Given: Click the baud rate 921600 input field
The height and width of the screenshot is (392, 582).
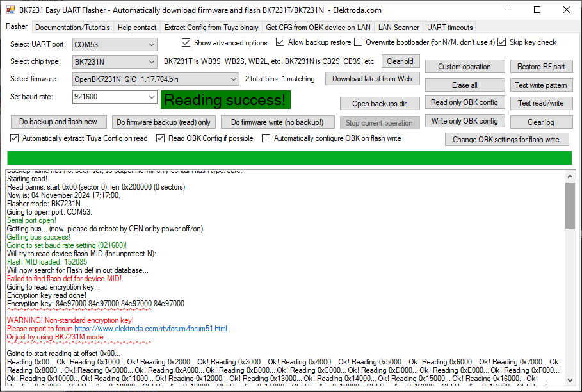Looking at the screenshot, I should (110, 97).
